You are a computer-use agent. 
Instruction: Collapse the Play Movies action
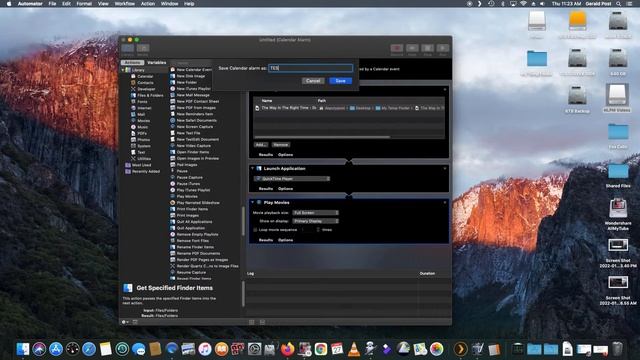pyautogui.click(x=252, y=202)
